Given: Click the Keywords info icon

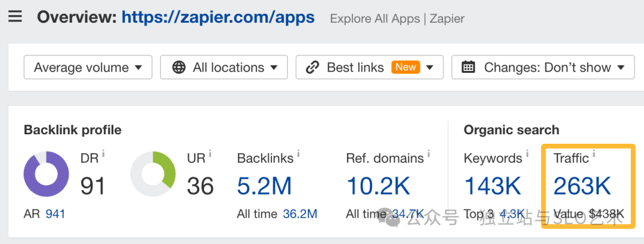Looking at the screenshot, I should [x=527, y=154].
